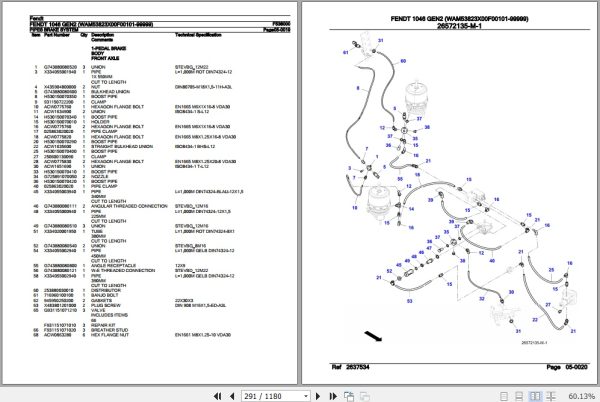Click the Technical Specification column header

tap(198, 35)
